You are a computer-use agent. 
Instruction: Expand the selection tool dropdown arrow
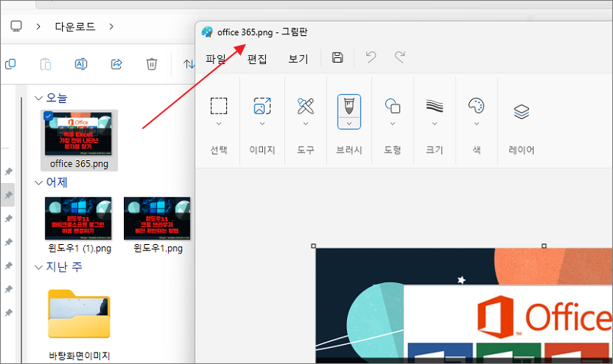point(219,124)
